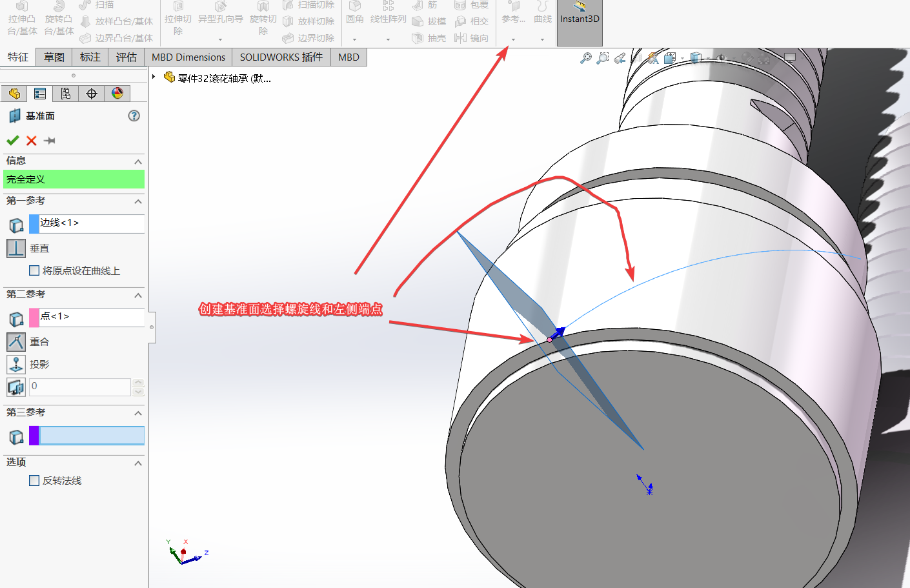The height and width of the screenshot is (588, 910).
Task: Click the purple third reference color swatch
Action: coord(34,436)
